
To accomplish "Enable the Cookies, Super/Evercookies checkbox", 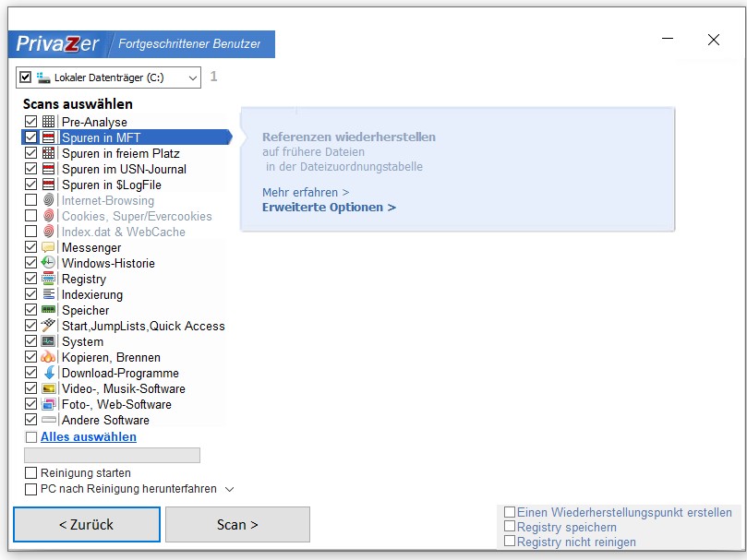I will pos(31,216).
